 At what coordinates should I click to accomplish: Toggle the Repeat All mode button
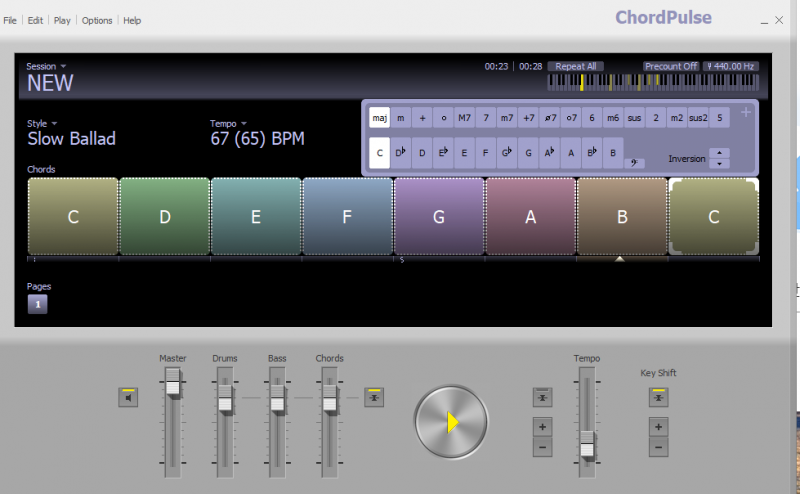tap(576, 66)
